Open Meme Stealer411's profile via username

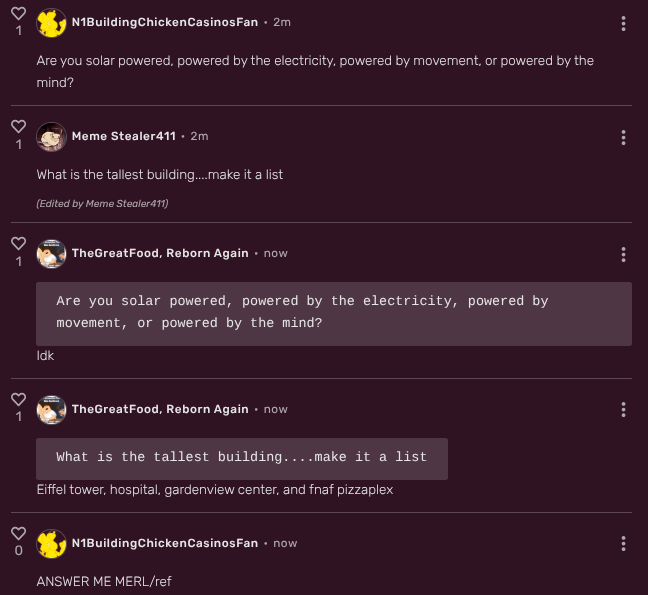coord(123,136)
